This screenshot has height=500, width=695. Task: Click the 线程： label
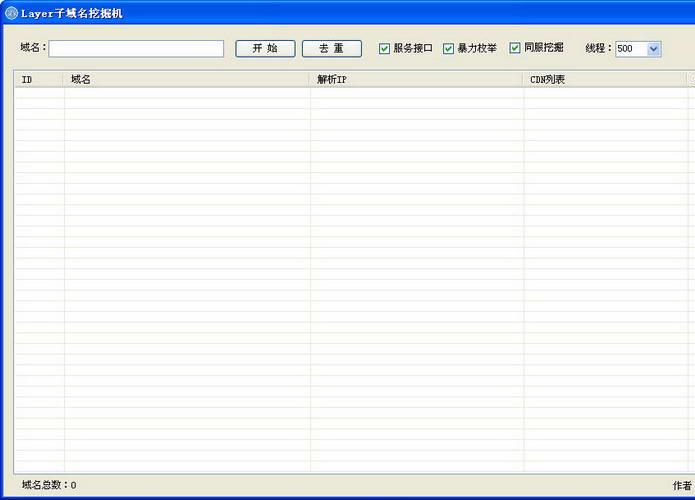599,48
